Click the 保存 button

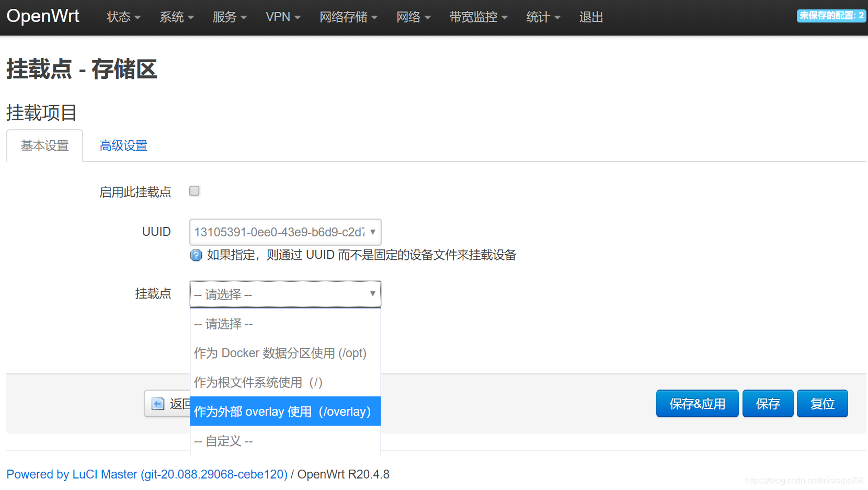(x=768, y=404)
